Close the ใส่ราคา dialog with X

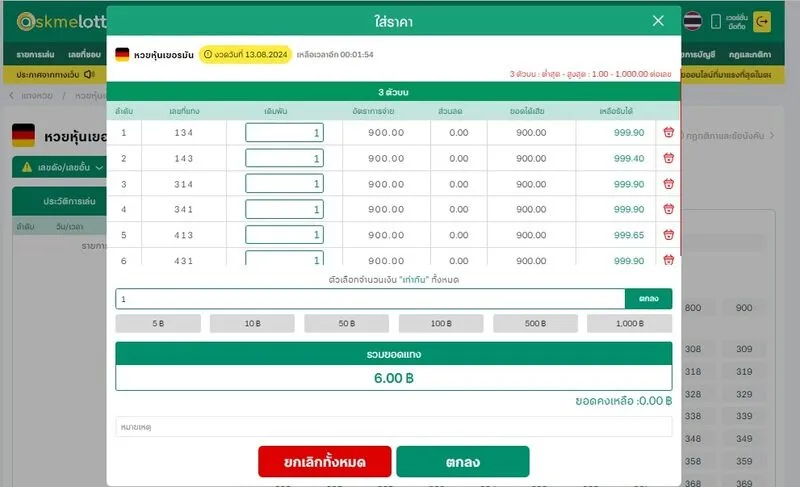point(658,21)
